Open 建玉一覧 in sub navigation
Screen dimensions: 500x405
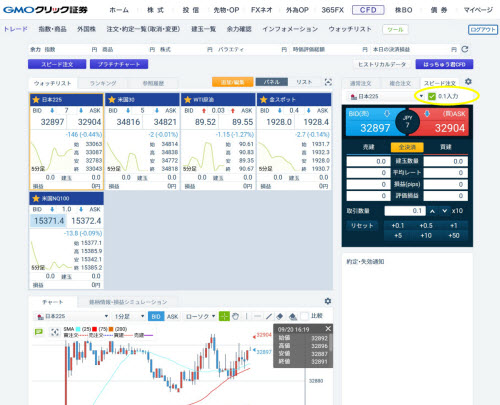point(204,29)
